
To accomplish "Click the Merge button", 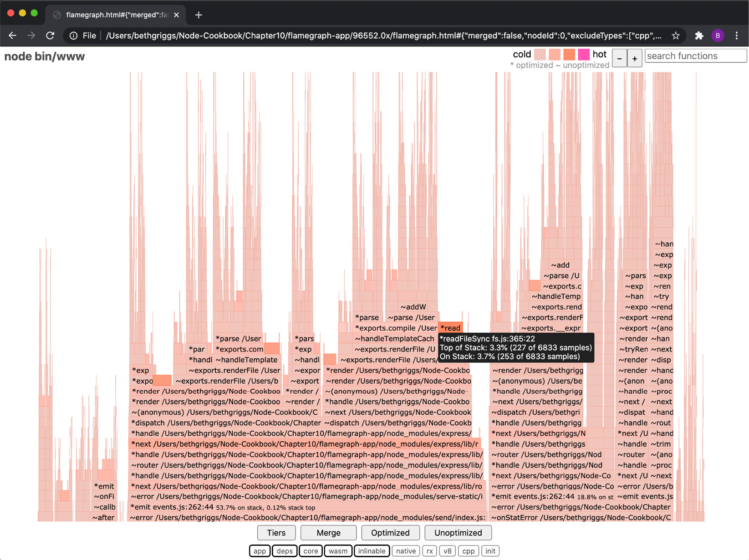I will (328, 533).
